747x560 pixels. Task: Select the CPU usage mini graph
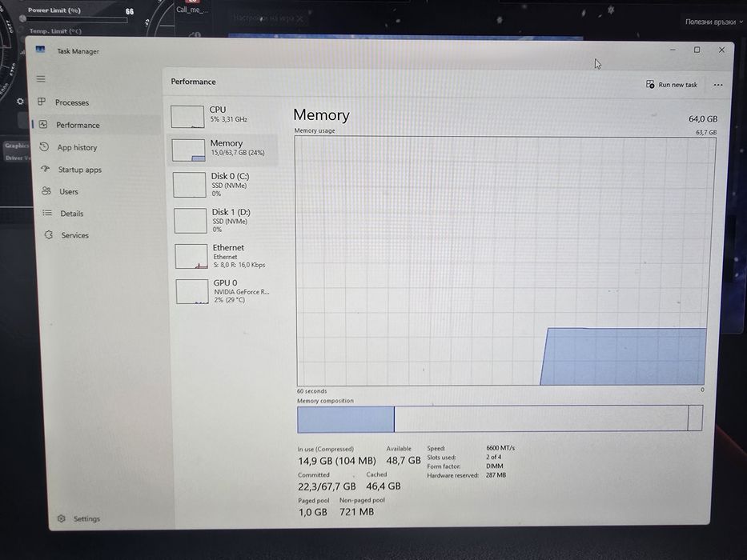tap(187, 117)
